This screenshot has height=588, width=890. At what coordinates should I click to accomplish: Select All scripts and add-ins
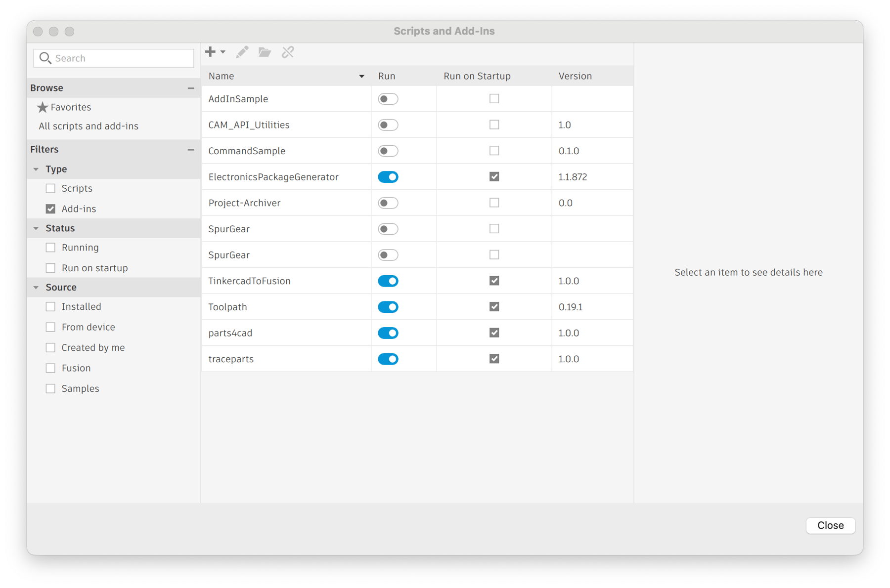(89, 126)
